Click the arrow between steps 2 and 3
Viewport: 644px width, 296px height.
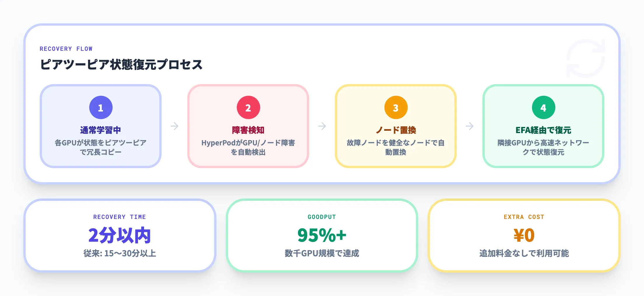pyautogui.click(x=322, y=126)
